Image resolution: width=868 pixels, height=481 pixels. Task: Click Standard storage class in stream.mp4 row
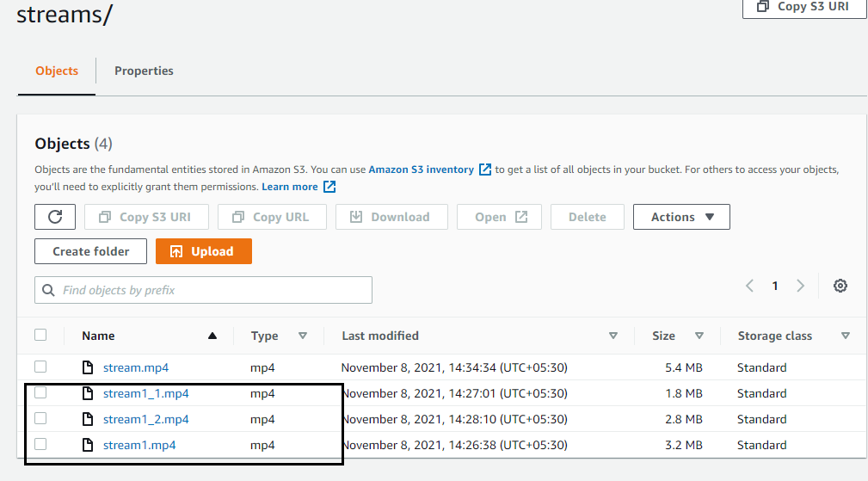pos(761,367)
